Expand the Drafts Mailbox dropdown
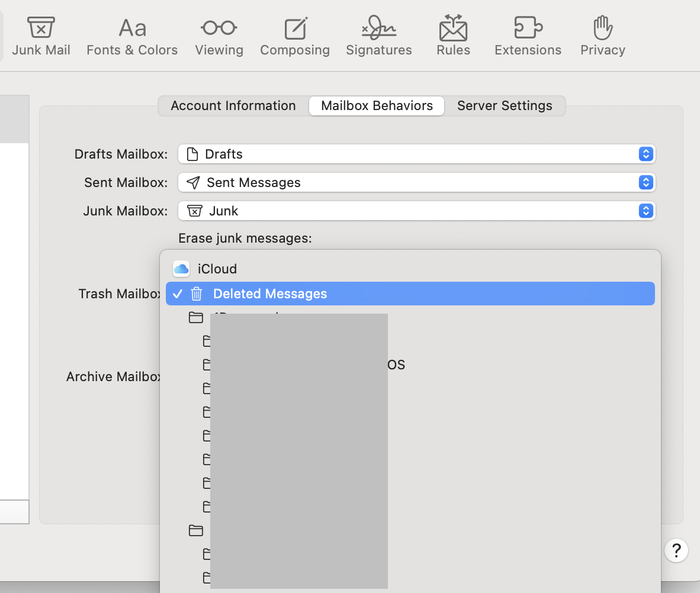The height and width of the screenshot is (593, 700). point(416,154)
